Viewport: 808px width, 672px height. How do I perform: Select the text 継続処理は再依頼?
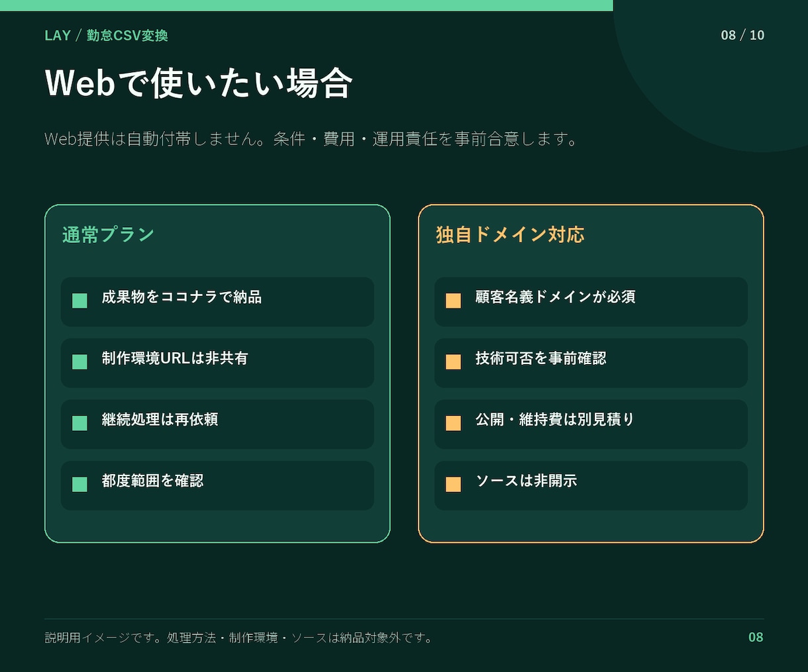click(x=160, y=420)
